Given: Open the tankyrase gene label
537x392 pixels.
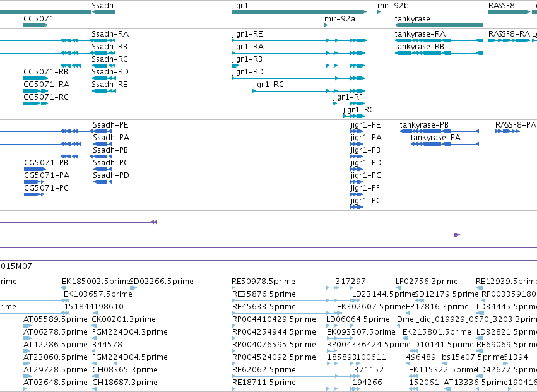Looking at the screenshot, I should 412,19.
